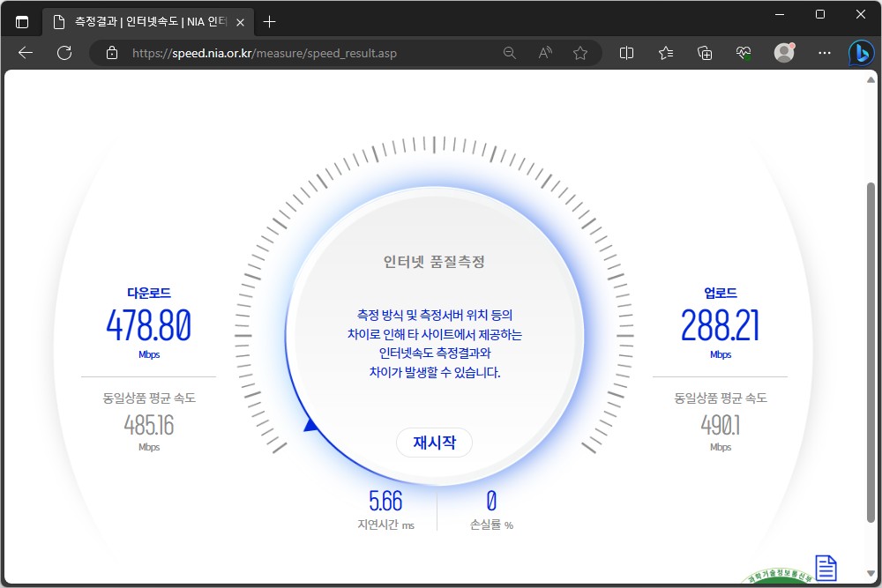The image size is (882, 588).
Task: Click the 288.21 upload speed value
Action: 721,325
